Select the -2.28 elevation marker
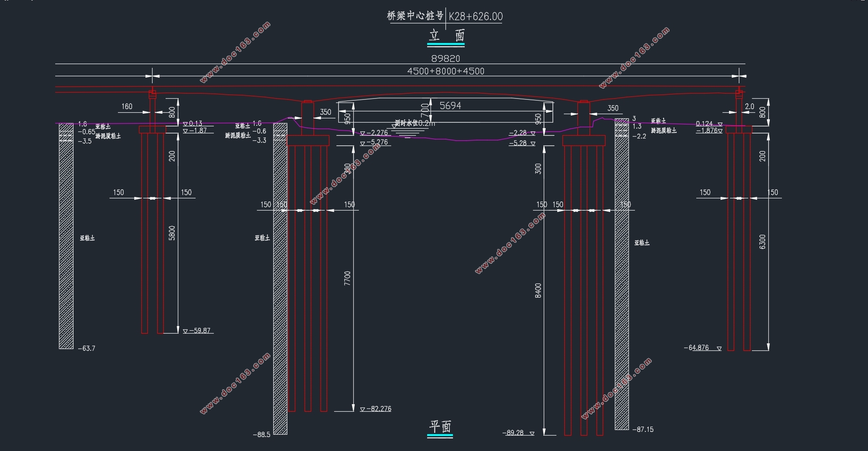This screenshot has width=868, height=451. tap(518, 133)
